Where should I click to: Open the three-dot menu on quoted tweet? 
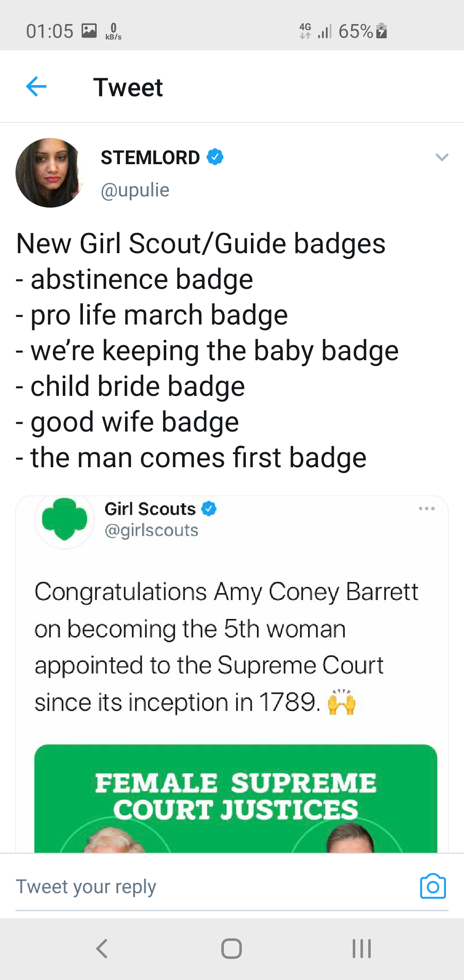(x=426, y=508)
